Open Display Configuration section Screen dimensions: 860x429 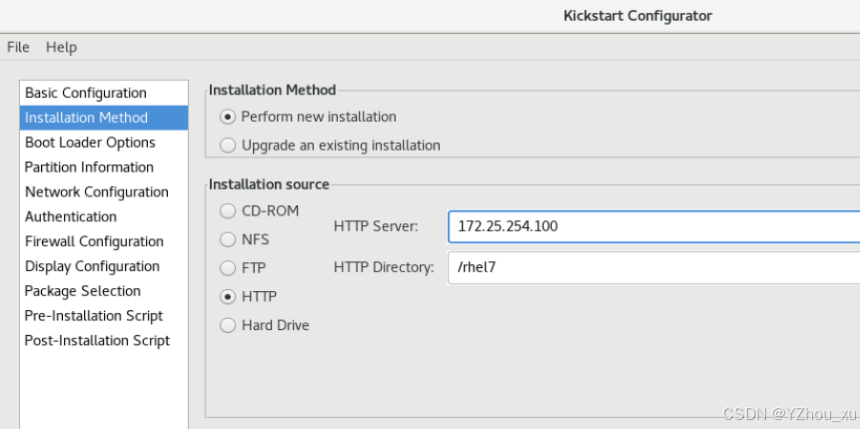tap(92, 266)
